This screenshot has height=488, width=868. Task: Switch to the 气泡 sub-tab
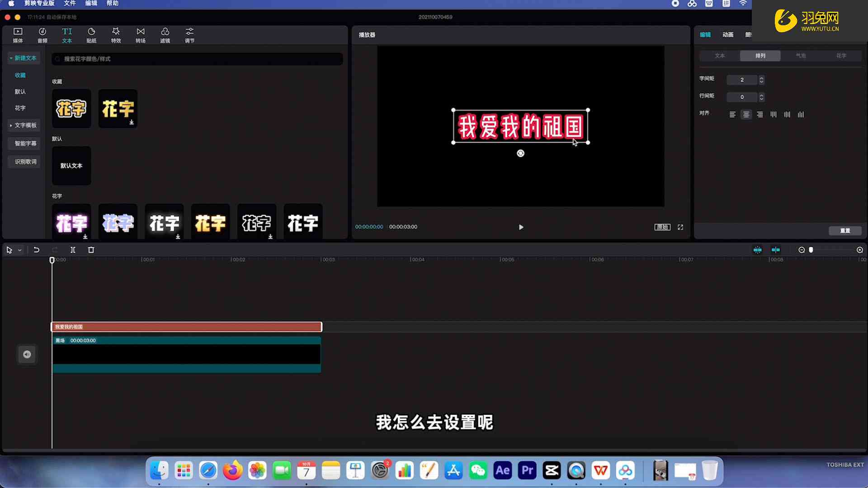[801, 56]
